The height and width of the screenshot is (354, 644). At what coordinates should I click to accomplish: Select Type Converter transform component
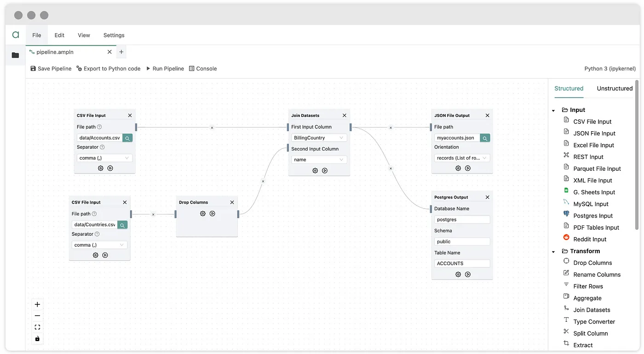594,322
